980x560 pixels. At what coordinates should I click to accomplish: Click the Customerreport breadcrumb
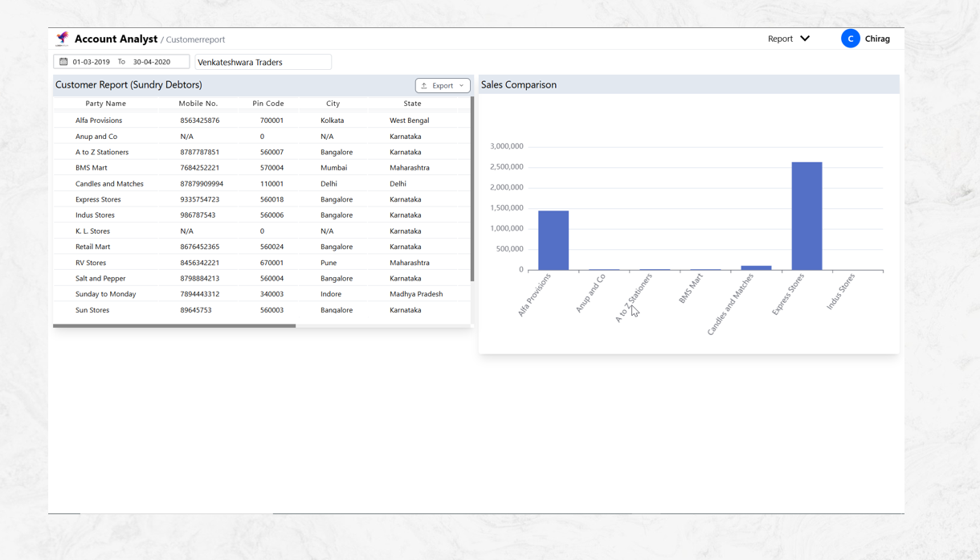(195, 39)
